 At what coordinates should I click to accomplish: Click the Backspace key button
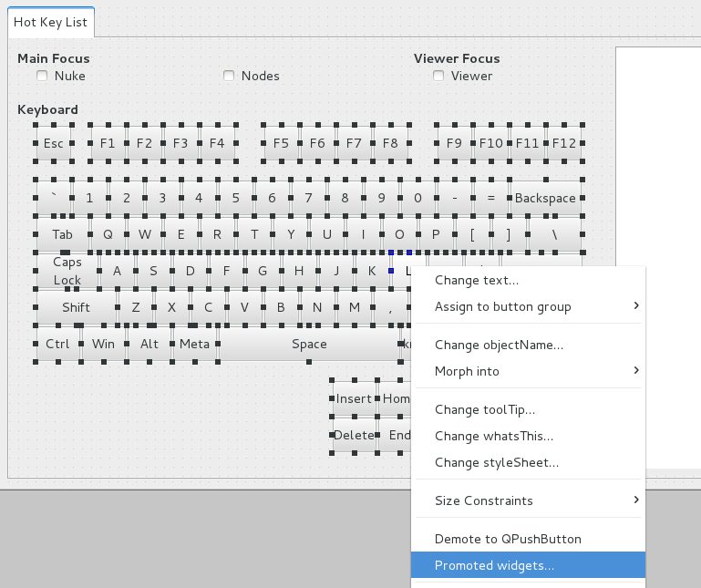point(545,198)
